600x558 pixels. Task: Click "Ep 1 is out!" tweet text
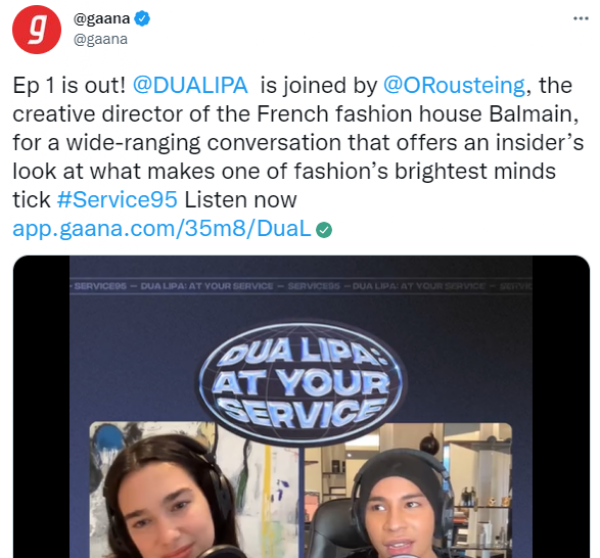pos(69,85)
